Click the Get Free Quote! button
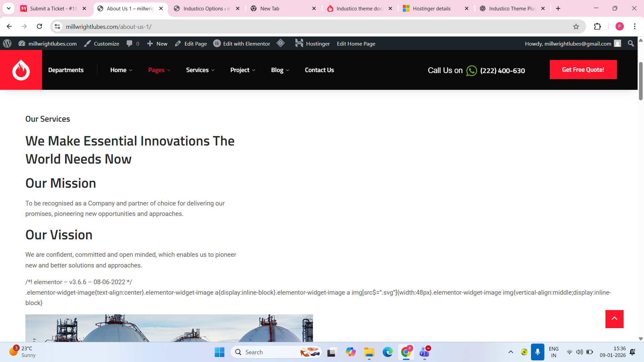Image resolution: width=644 pixels, height=362 pixels. click(583, 70)
